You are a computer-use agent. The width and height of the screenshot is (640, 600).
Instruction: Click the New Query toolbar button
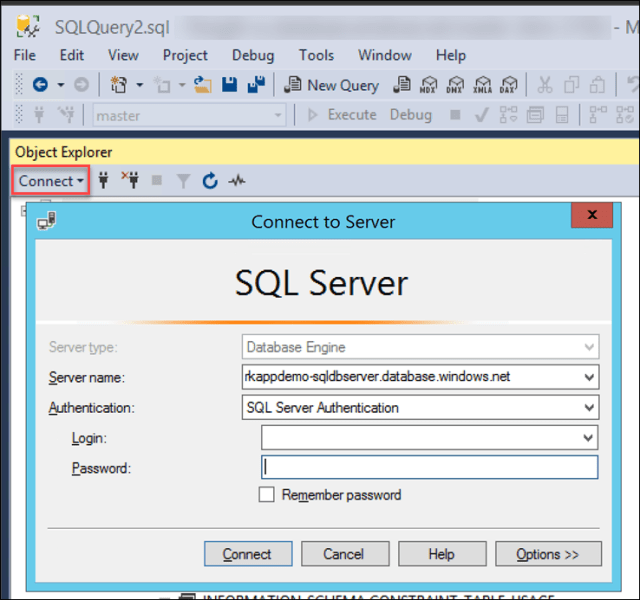[331, 85]
